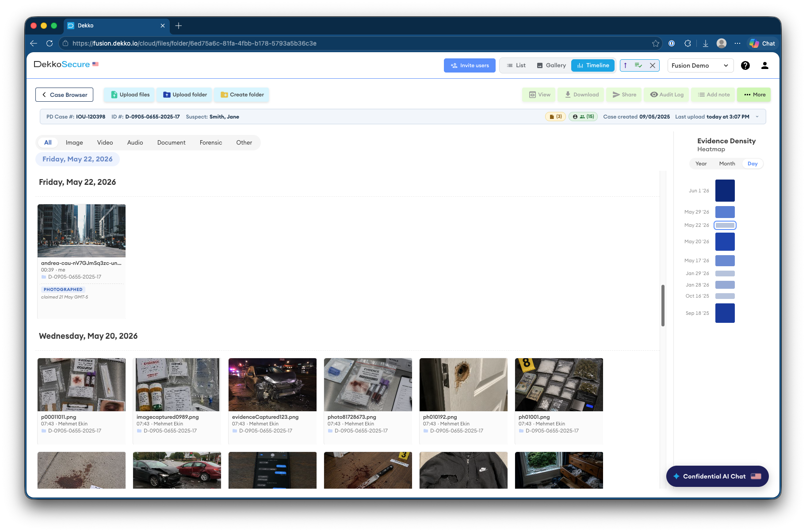Open browser extensions puzzle icon

688,43
